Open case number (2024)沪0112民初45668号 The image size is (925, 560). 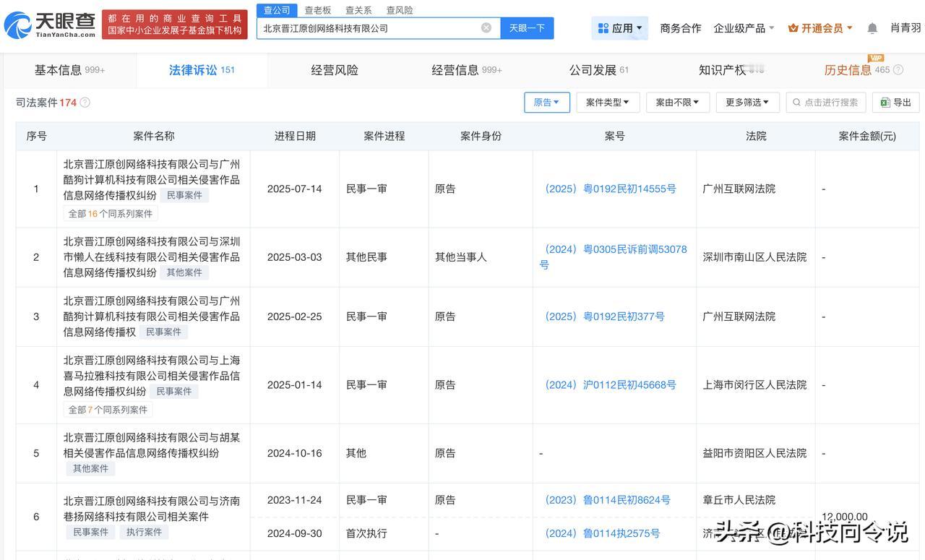click(611, 385)
